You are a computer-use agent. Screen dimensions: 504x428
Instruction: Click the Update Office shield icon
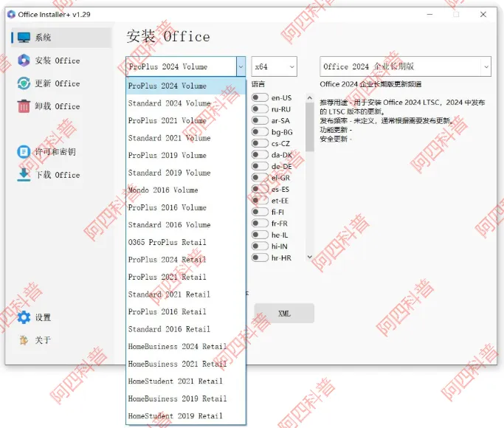tap(24, 83)
